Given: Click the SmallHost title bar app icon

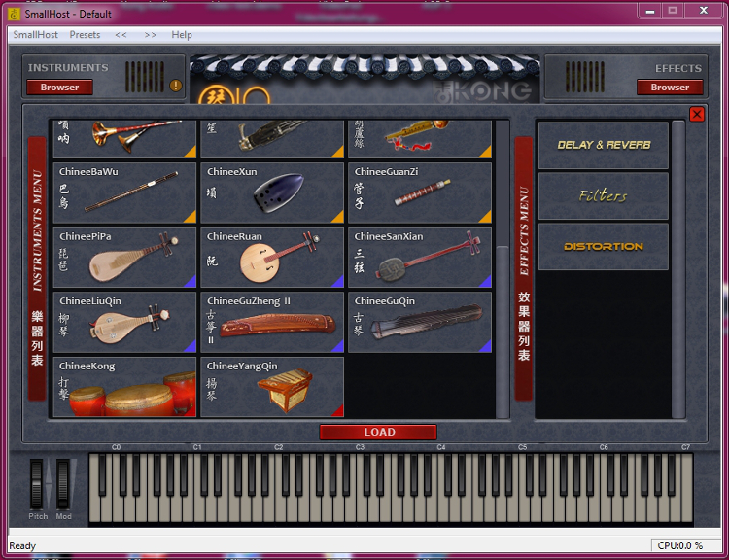Looking at the screenshot, I should (x=15, y=14).
